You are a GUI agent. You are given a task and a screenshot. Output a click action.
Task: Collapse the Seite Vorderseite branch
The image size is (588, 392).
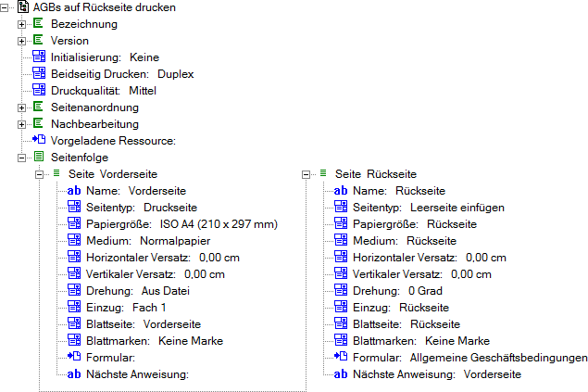coord(39,174)
